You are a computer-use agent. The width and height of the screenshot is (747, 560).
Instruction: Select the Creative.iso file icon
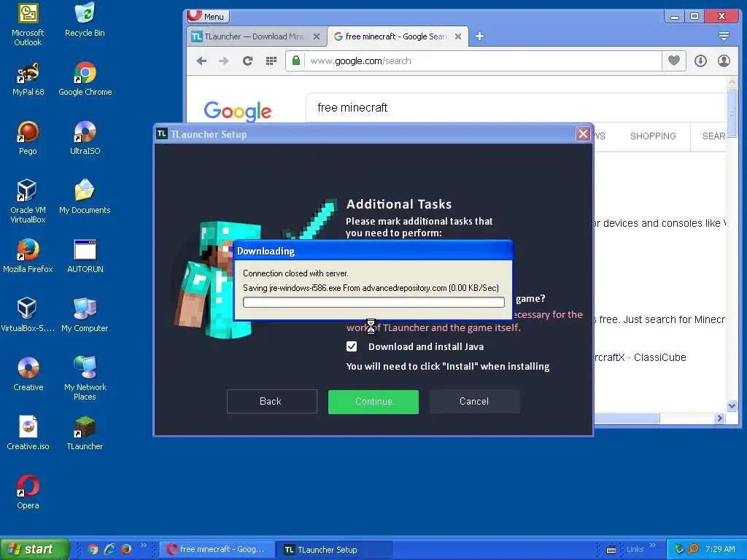28,433
